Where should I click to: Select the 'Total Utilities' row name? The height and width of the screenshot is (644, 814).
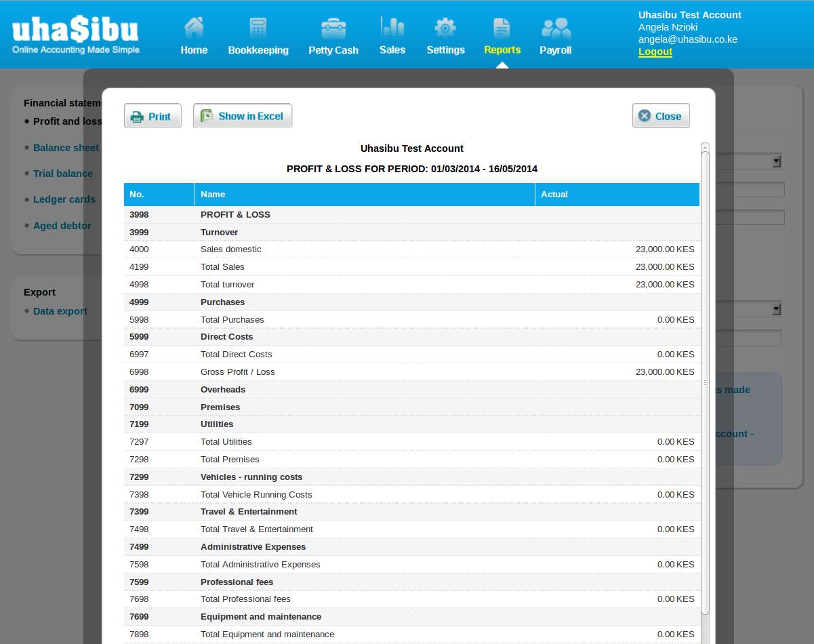click(226, 442)
